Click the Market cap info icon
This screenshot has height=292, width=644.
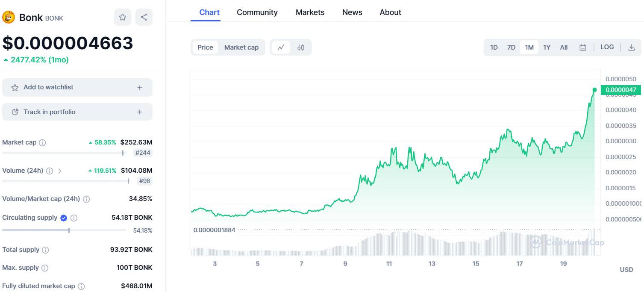pyautogui.click(x=42, y=143)
